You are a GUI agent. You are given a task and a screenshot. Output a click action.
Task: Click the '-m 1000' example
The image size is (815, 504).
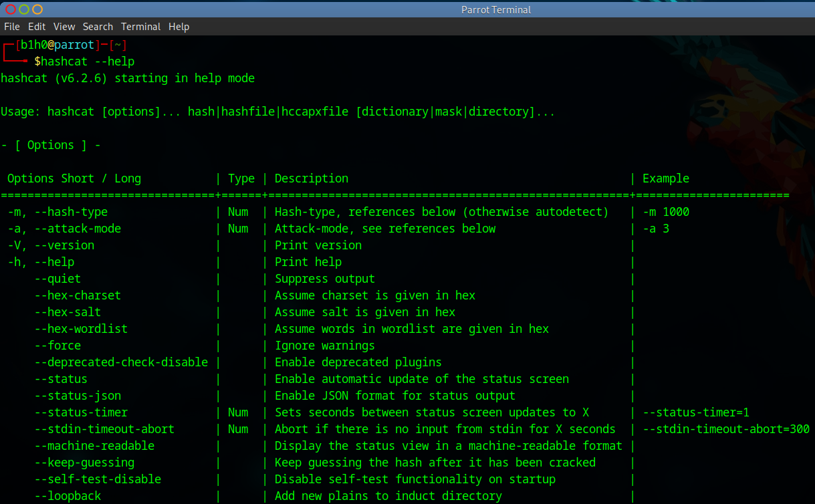[x=666, y=212]
